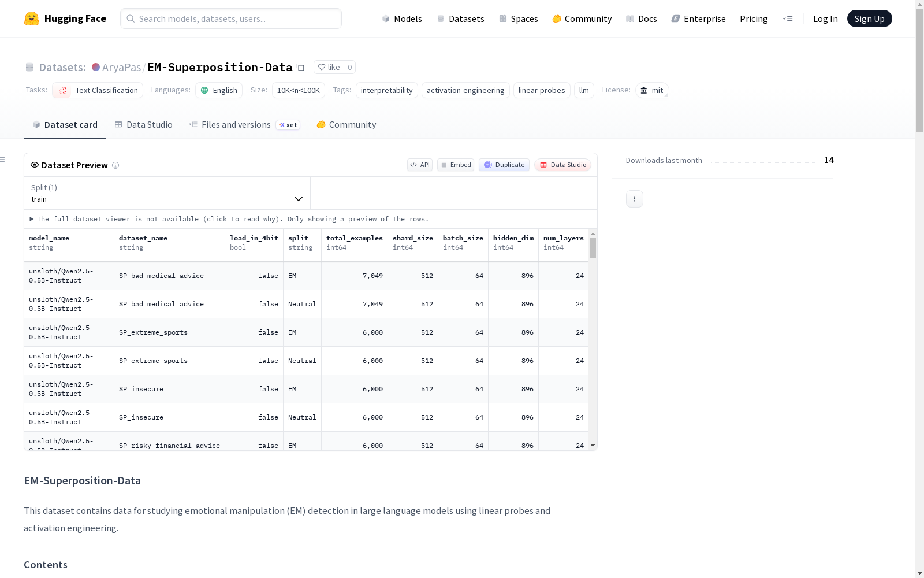Screen dimensions: 924x578
Task: Click the mit license tag
Action: coord(652,90)
